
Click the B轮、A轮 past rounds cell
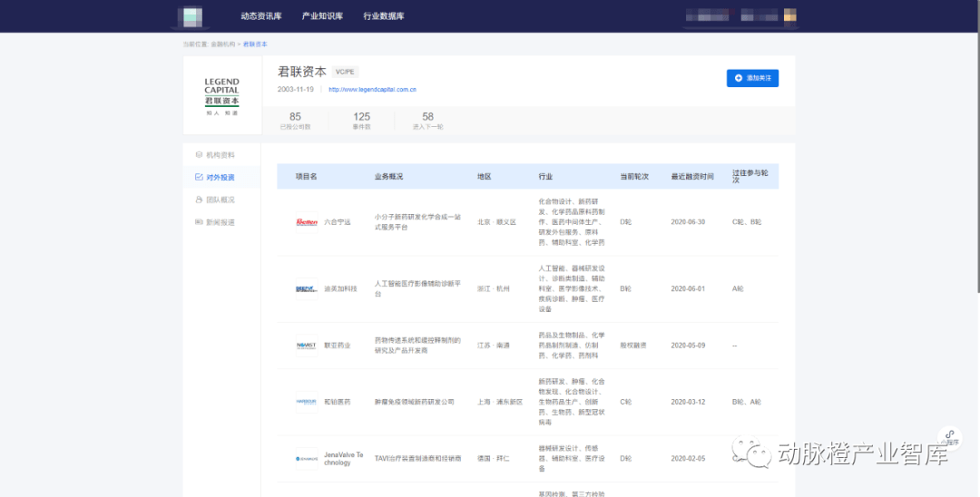tap(747, 402)
